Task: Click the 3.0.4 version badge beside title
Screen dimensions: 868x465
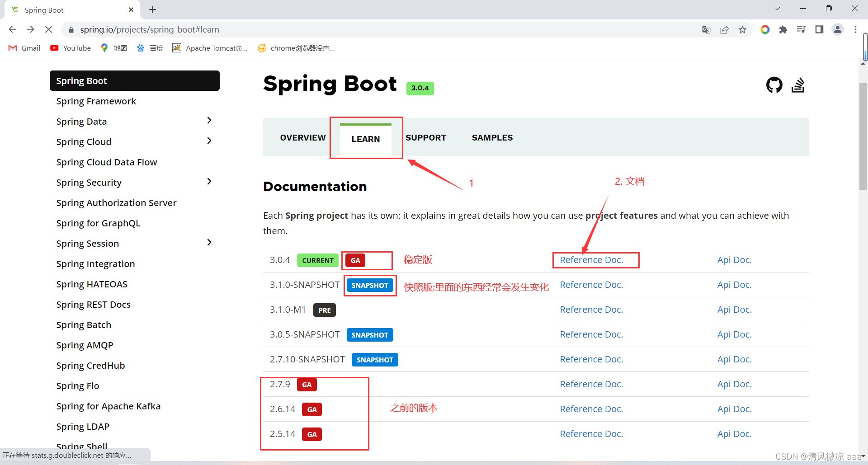Action: (x=420, y=88)
